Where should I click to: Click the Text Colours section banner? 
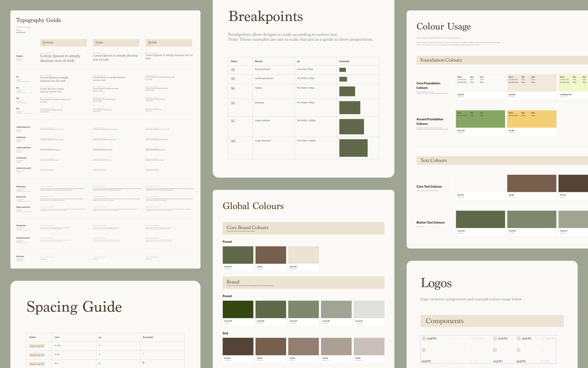coord(502,160)
